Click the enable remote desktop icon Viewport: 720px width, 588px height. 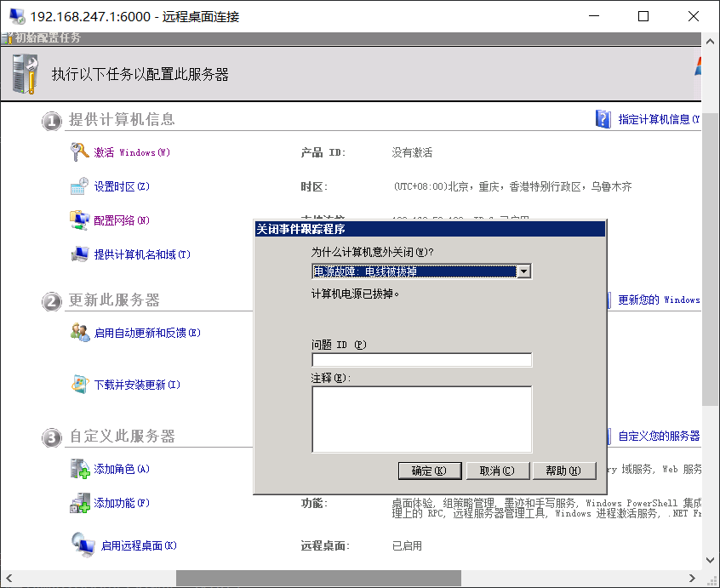tap(83, 545)
